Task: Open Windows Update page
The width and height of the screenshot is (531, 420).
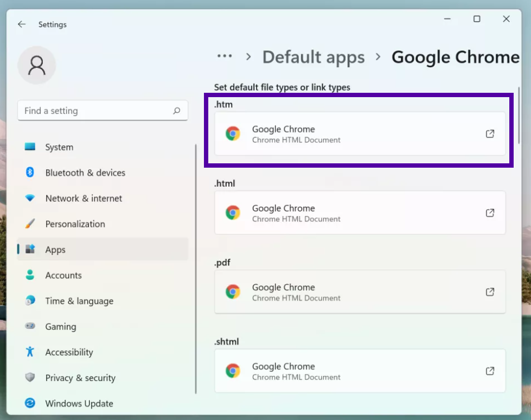Action: (103, 403)
